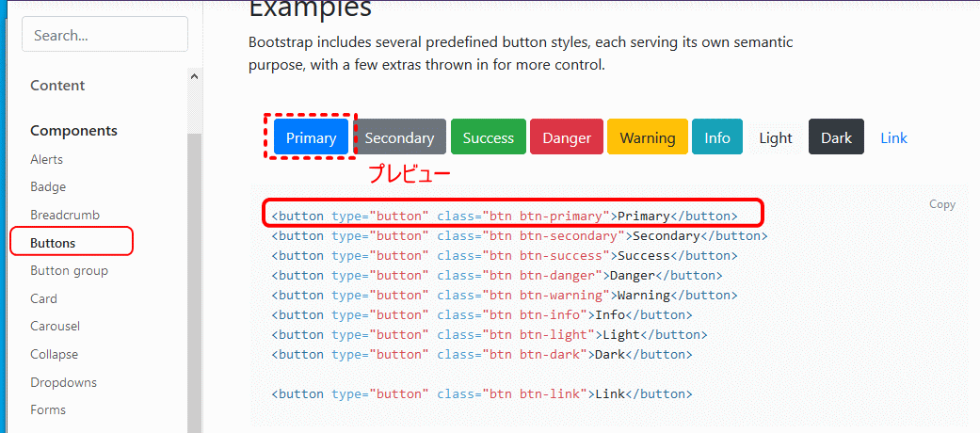980x433 pixels.
Task: Open the Badge docs page
Action: click(48, 186)
